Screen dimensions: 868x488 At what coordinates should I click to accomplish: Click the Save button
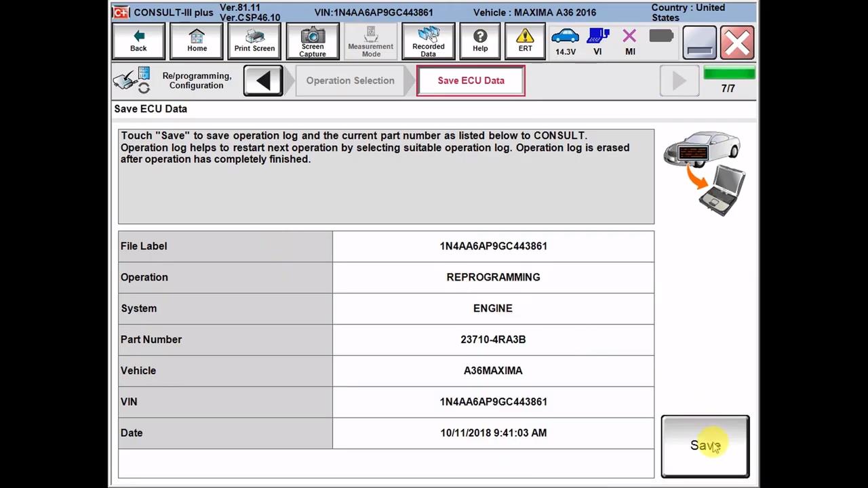point(705,446)
